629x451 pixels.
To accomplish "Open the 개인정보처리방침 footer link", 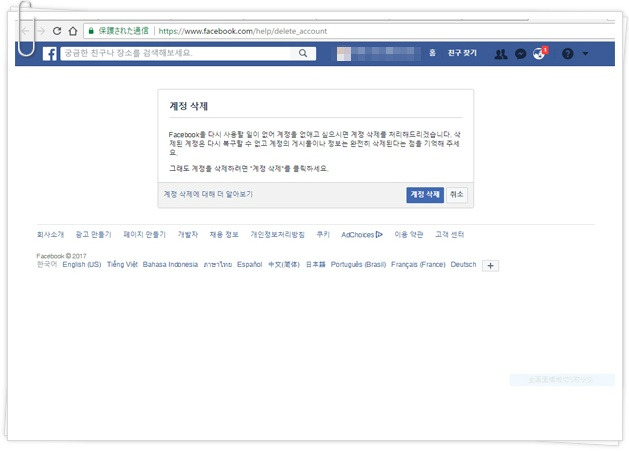I will click(277, 234).
